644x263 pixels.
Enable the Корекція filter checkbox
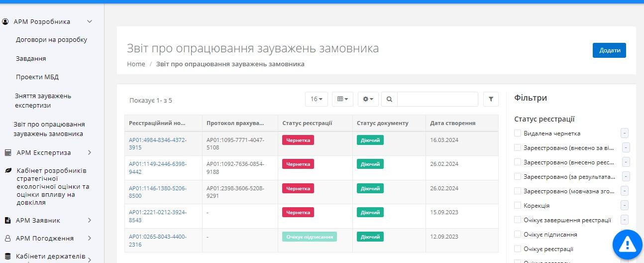518,205
